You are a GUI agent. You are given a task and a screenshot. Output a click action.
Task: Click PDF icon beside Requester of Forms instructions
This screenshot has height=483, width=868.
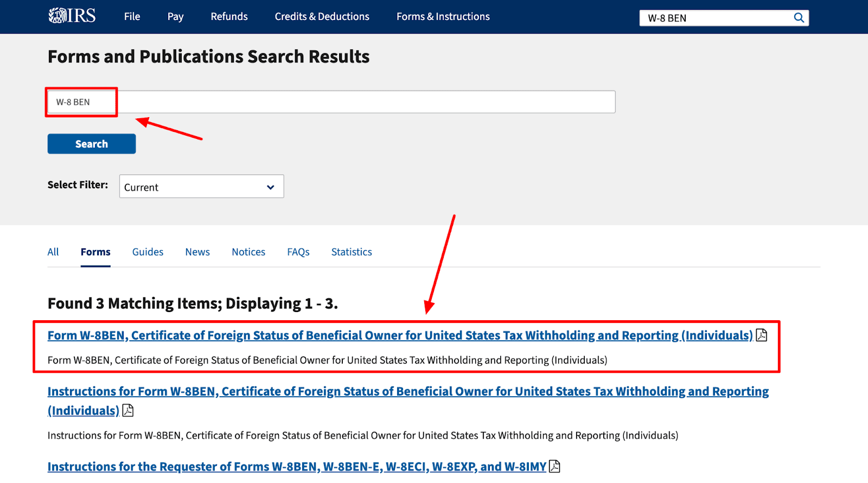tap(554, 466)
